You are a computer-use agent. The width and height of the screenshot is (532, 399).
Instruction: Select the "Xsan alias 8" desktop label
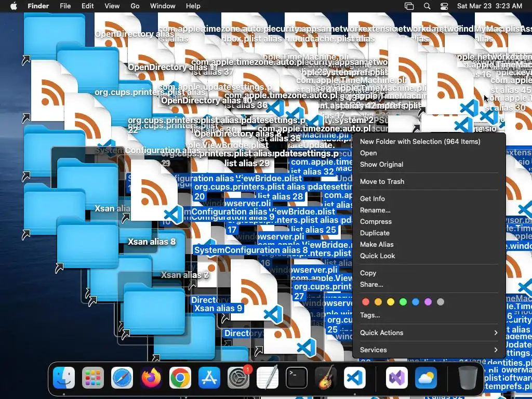tap(152, 242)
